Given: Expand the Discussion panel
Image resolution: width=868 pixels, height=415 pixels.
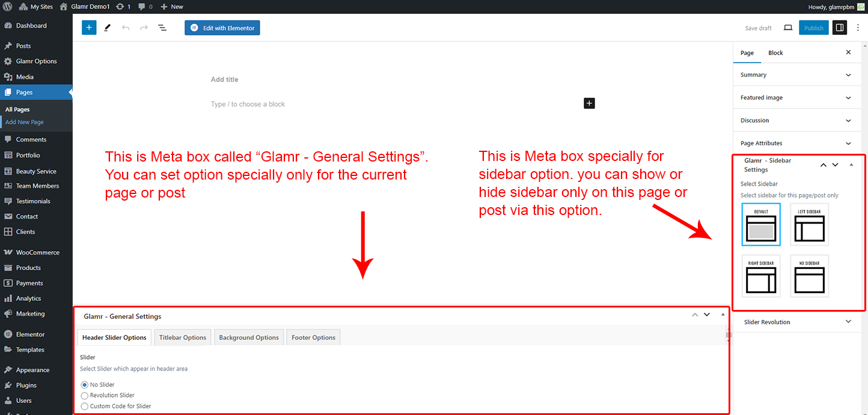Looking at the screenshot, I should click(796, 120).
